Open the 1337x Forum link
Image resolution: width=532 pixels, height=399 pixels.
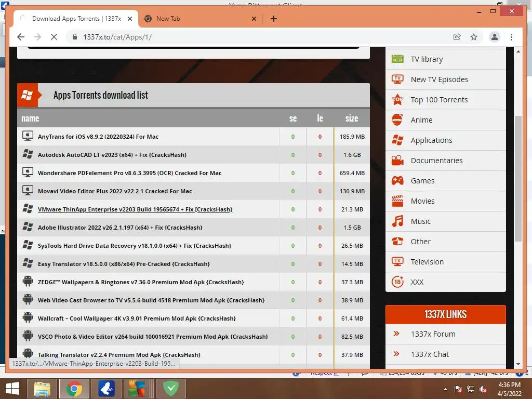[x=433, y=334]
